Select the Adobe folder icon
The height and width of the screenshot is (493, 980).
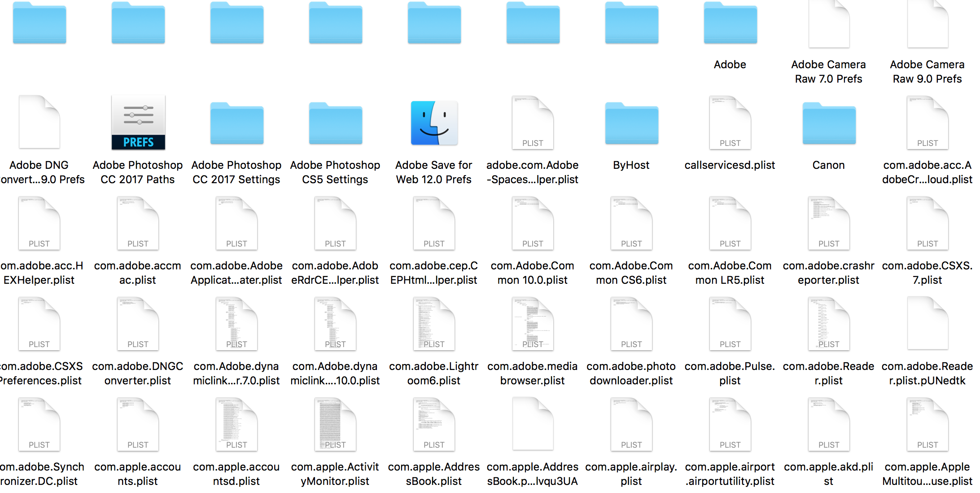[x=730, y=23]
